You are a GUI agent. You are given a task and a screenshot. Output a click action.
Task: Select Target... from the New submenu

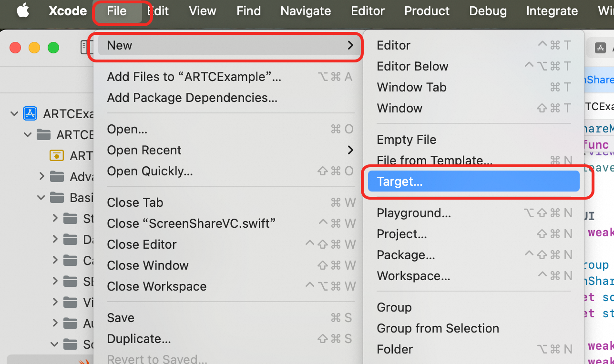pyautogui.click(x=399, y=182)
